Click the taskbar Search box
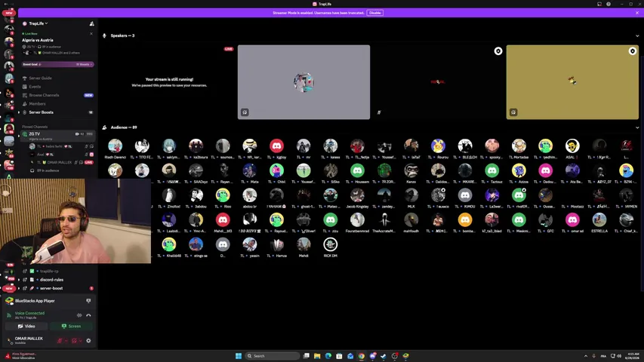644x362 pixels. (272, 356)
